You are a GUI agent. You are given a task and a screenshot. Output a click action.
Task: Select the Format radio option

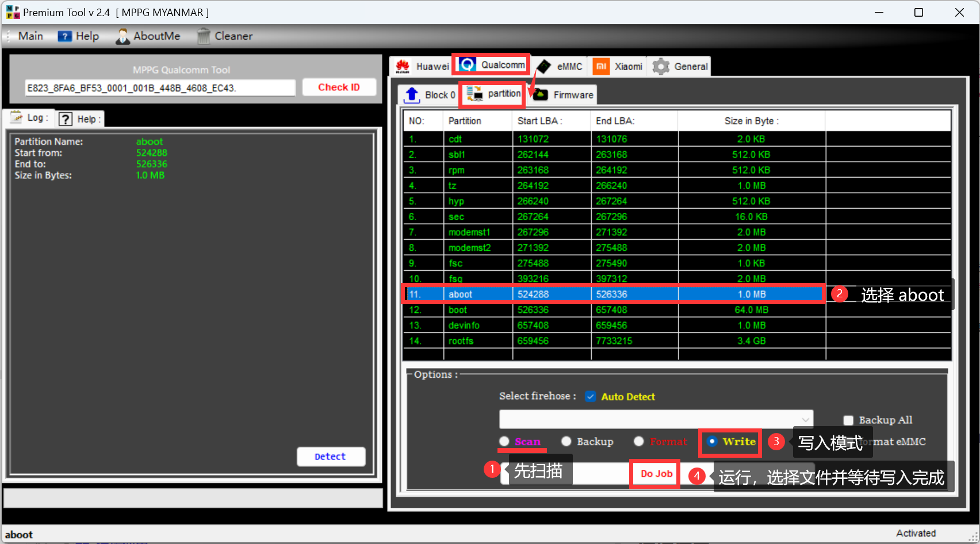pos(638,441)
